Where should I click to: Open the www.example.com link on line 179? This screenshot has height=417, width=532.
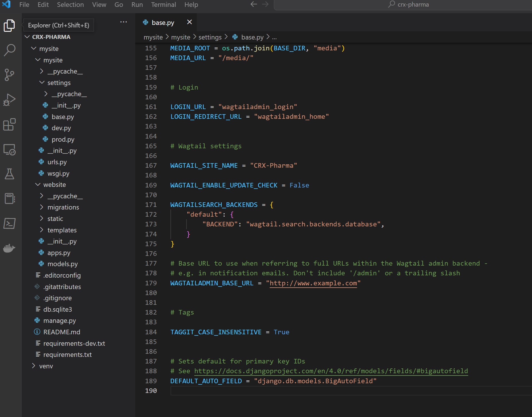coord(313,283)
